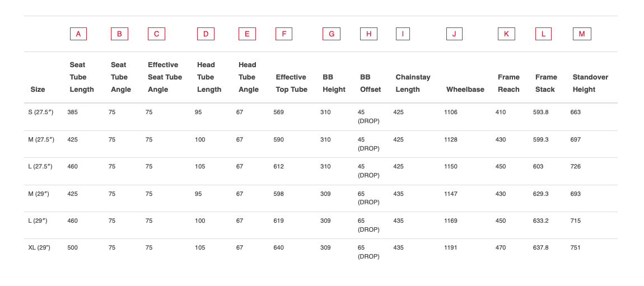Select the Standover Height column header
Image resolution: width=644 pixels, height=286 pixels.
(590, 83)
